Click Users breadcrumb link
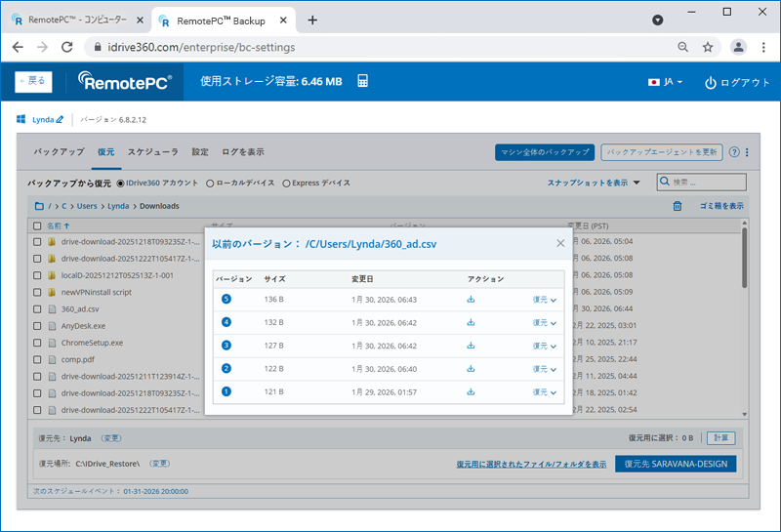Image resolution: width=781 pixels, height=532 pixels. (87, 206)
